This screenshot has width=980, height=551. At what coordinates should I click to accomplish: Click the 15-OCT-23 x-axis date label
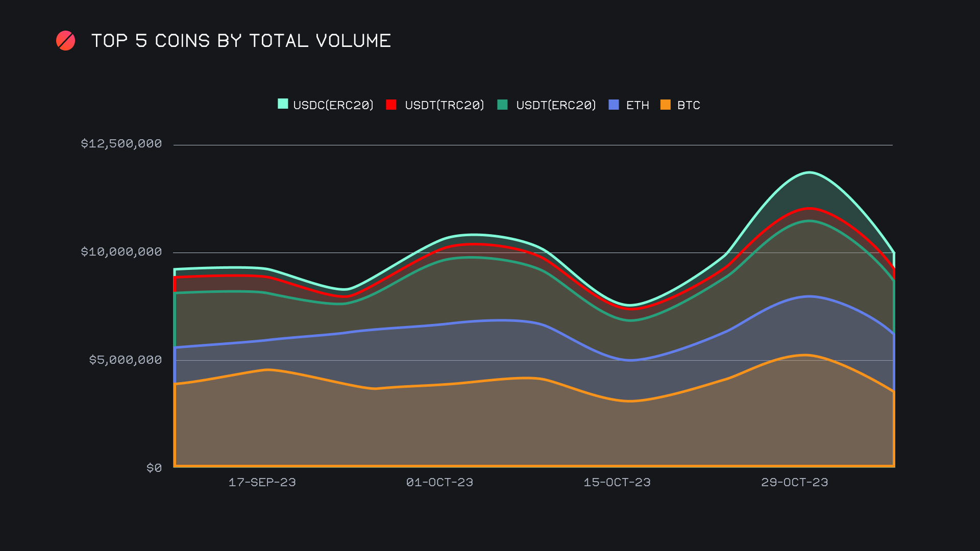617,483
